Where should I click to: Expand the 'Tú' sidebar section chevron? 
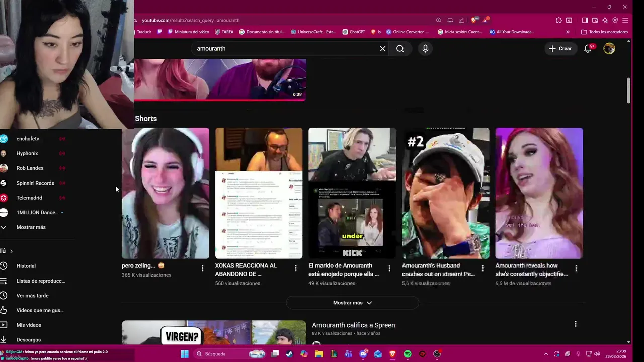point(11,251)
